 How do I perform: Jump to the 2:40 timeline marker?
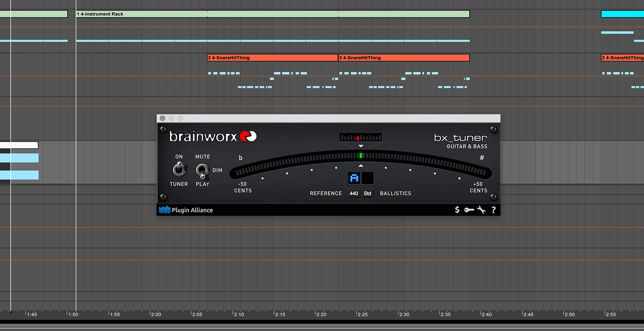(x=486, y=315)
